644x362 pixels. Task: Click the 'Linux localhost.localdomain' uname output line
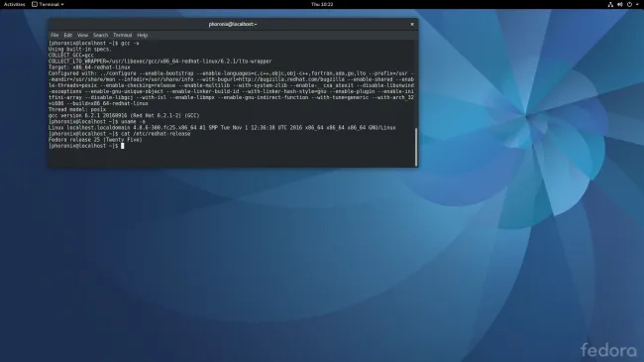pos(222,128)
